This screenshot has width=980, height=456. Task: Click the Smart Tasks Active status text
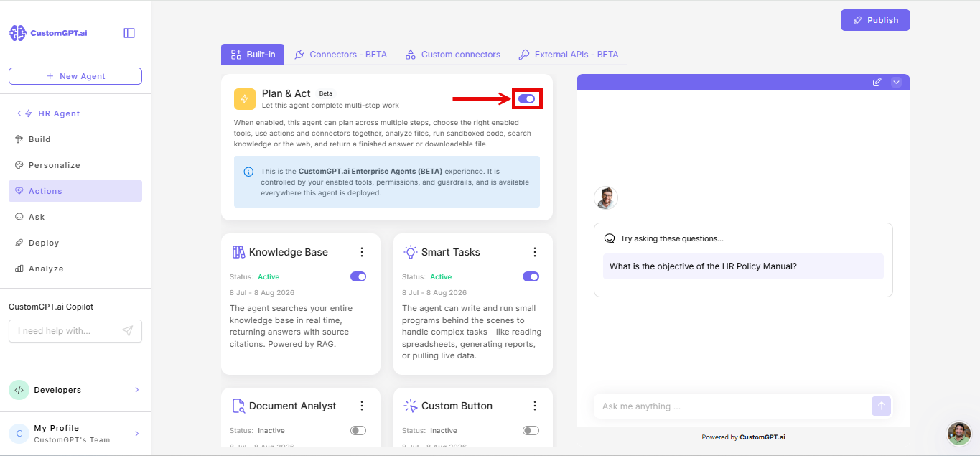pyautogui.click(x=441, y=276)
